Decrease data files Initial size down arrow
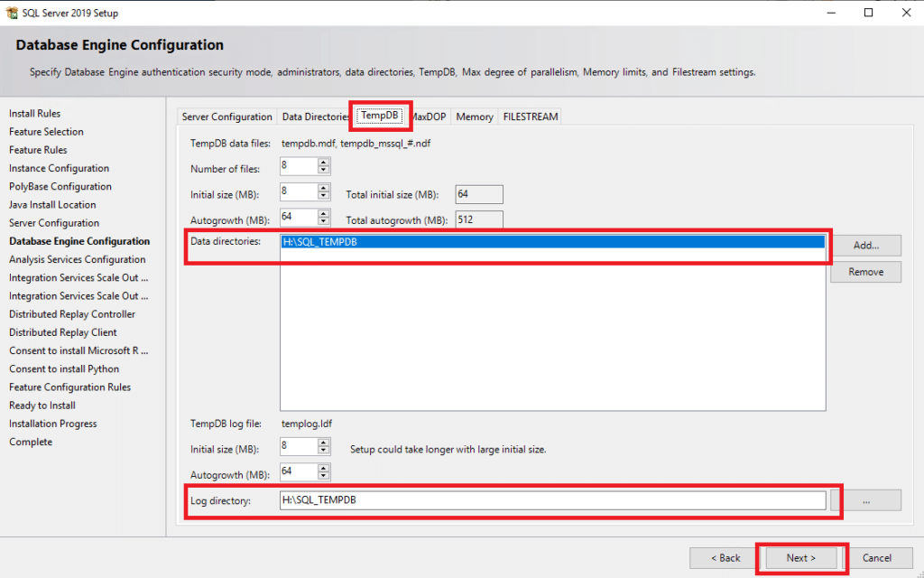924x578 pixels. pyautogui.click(x=323, y=196)
